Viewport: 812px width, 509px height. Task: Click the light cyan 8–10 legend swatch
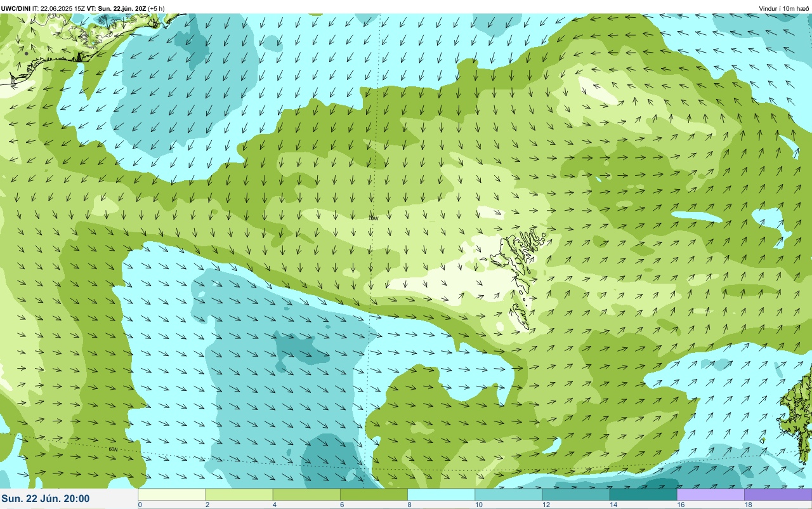pos(441,494)
